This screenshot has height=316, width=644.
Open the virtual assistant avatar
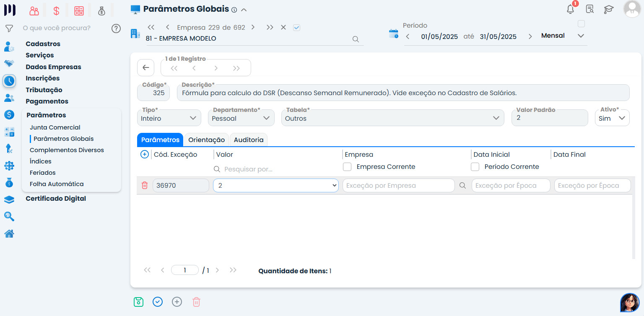[629, 302]
